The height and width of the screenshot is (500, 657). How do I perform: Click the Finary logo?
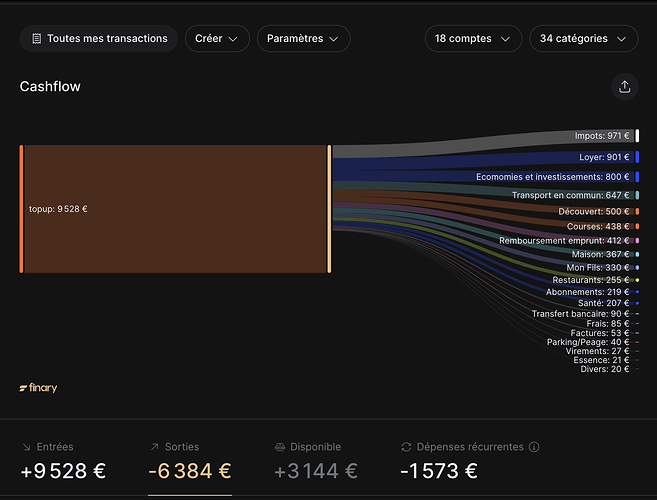[x=38, y=388]
